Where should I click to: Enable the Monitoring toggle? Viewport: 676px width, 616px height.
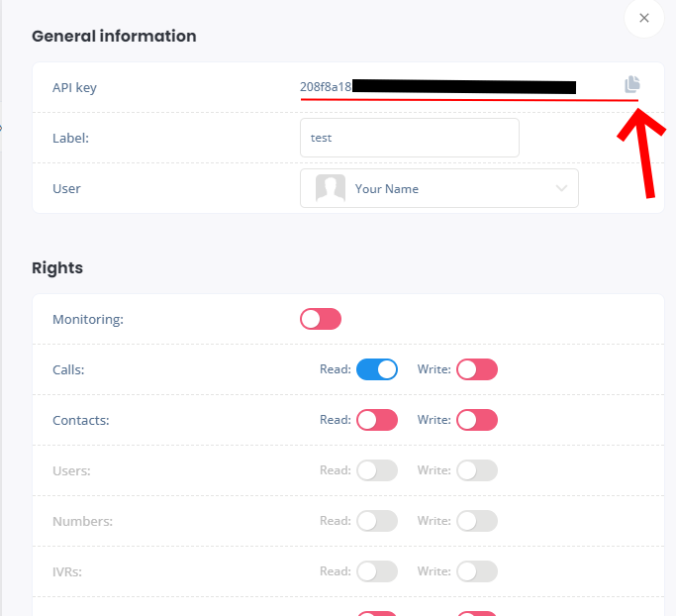pos(321,319)
